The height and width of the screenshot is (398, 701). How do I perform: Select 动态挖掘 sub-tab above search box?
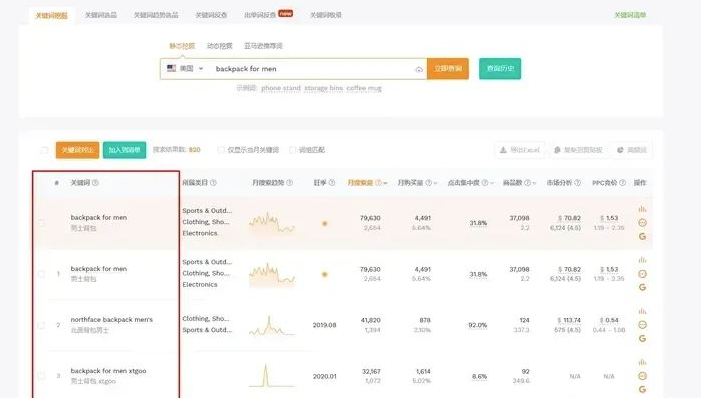pyautogui.click(x=220, y=46)
